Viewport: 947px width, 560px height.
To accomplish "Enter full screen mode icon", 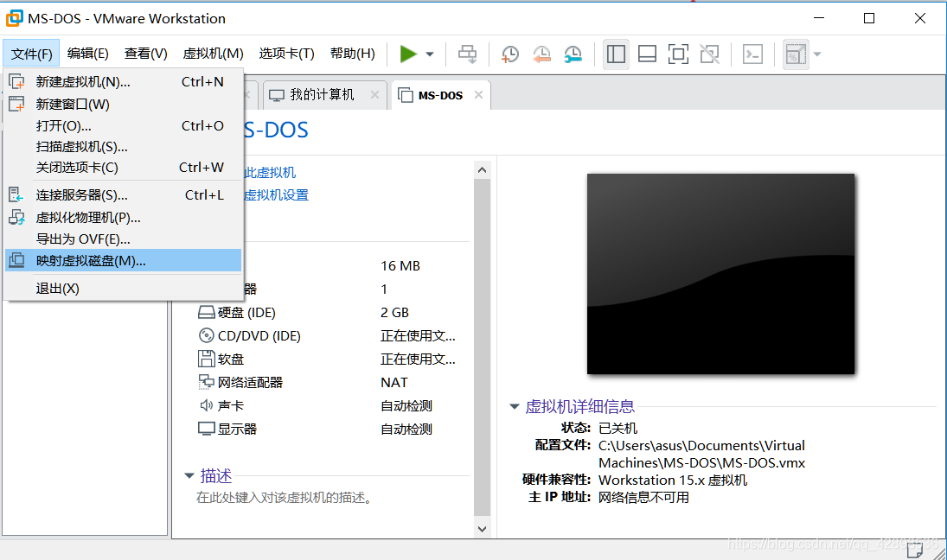I will [x=678, y=54].
